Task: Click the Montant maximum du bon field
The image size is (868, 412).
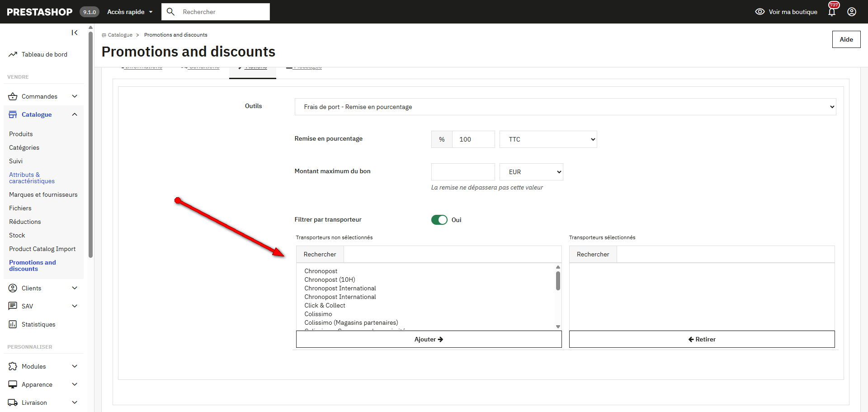Action: 463,172
